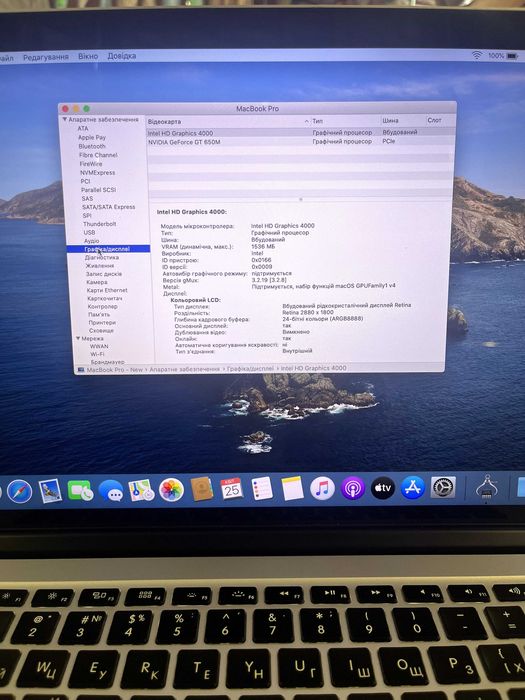The width and height of the screenshot is (525, 700).
Task: Launch Podcasts from the Dock
Action: point(353,488)
